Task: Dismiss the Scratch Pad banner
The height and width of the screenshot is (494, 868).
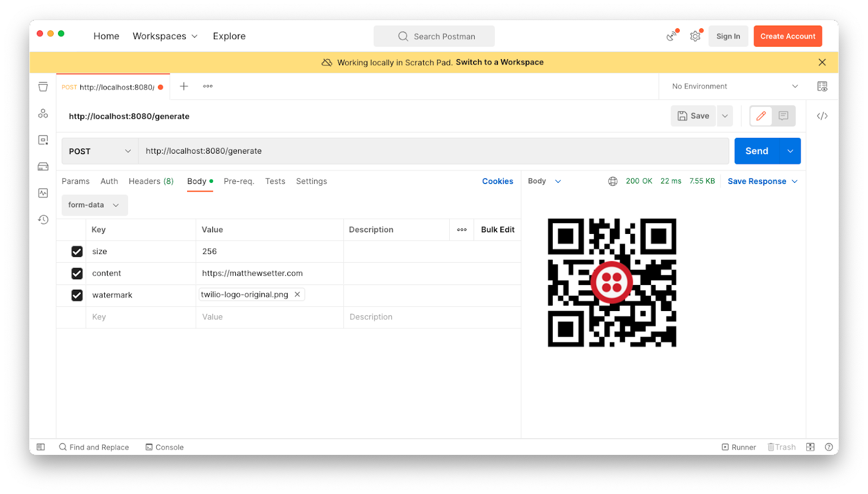Action: 822,62
